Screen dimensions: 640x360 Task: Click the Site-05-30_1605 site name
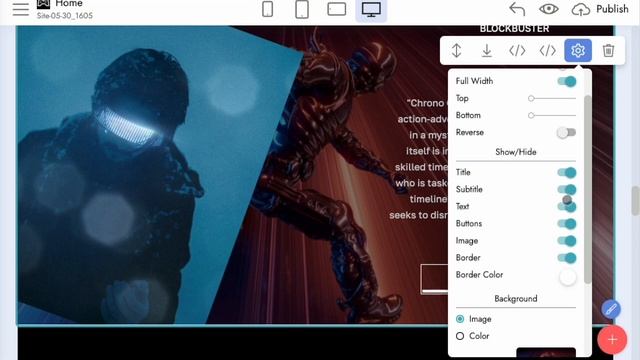[x=64, y=16]
